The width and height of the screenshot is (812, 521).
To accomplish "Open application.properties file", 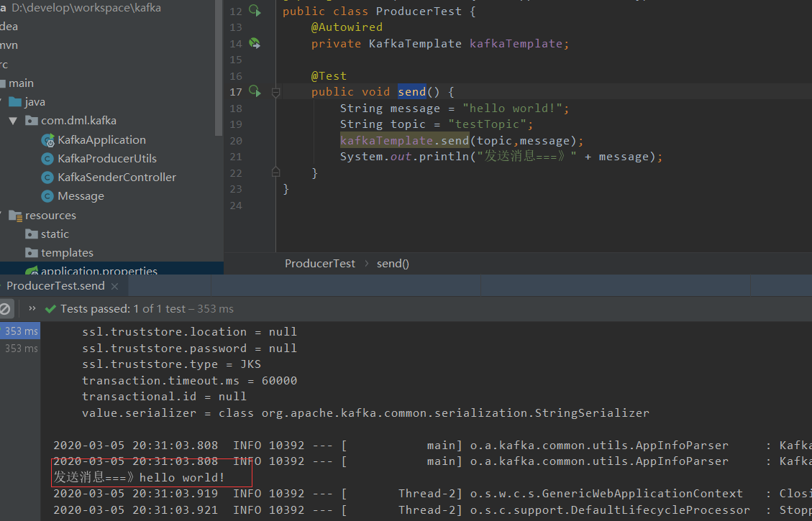I will [99, 271].
